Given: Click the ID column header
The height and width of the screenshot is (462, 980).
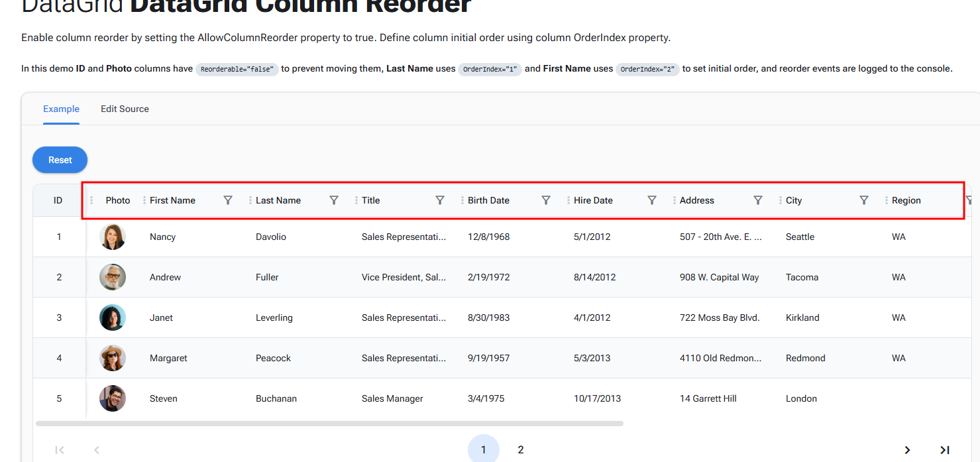Looking at the screenshot, I should point(58,200).
